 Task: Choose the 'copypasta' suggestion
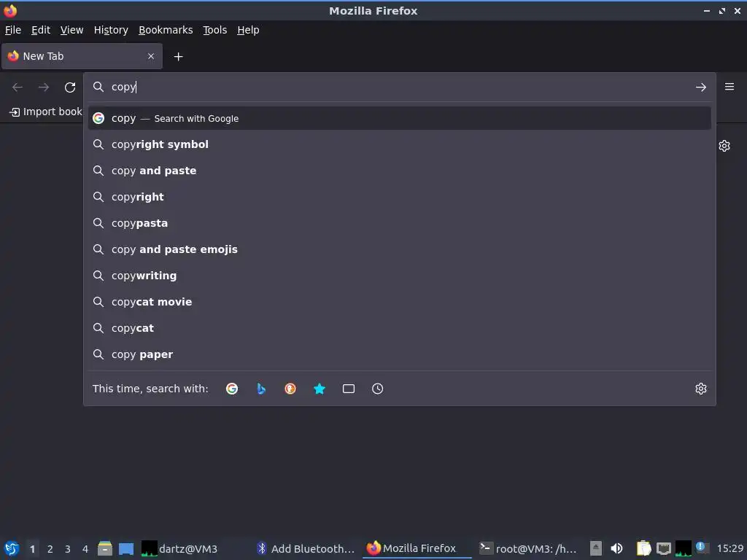click(399, 223)
